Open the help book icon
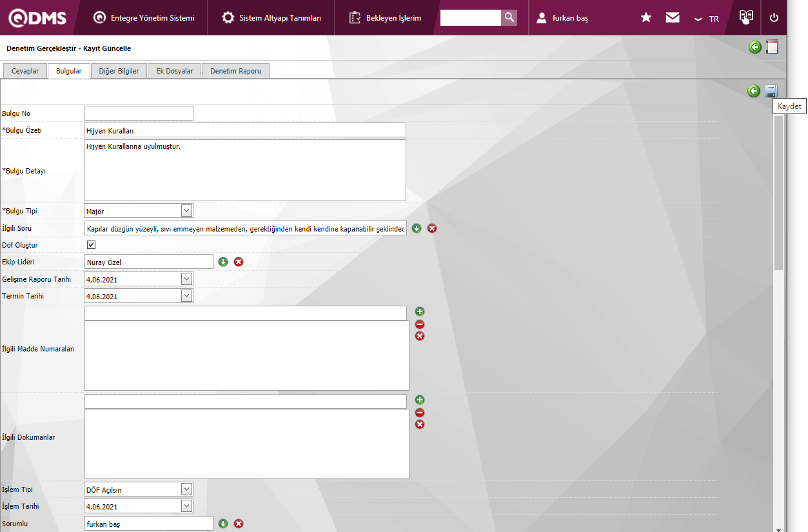Image resolution: width=808 pixels, height=532 pixels. (746, 17)
